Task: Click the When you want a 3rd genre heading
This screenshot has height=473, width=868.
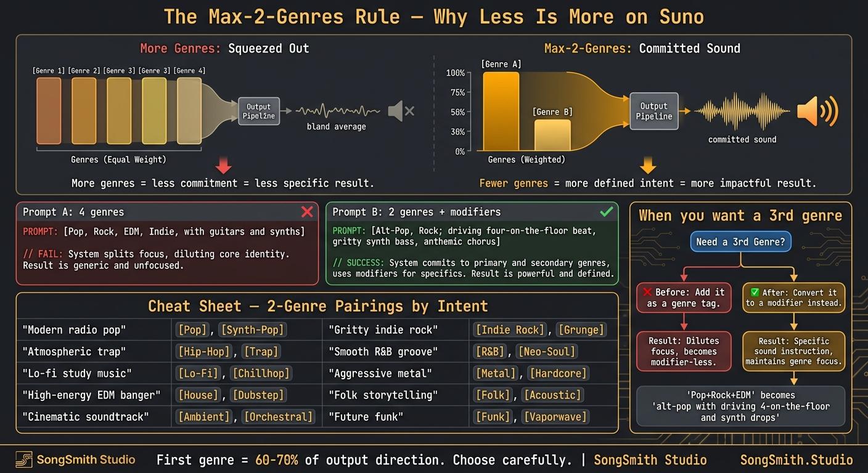Action: [740, 215]
